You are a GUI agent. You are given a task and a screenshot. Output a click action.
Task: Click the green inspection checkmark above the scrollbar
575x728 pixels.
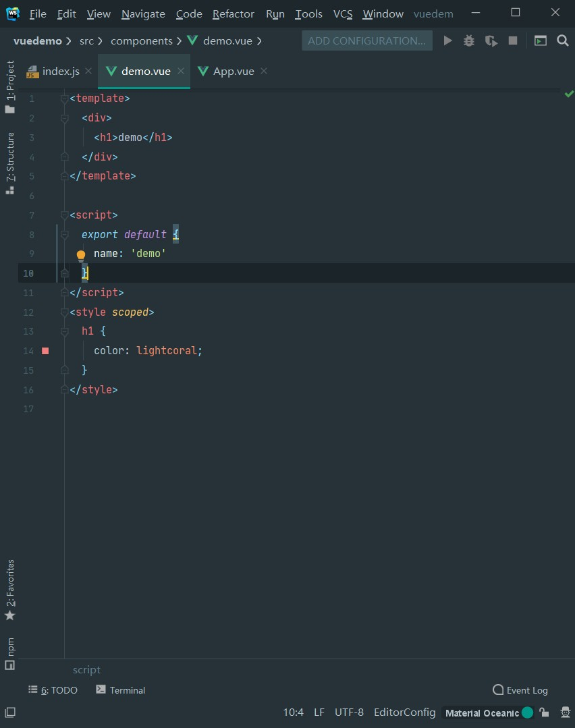(x=569, y=94)
